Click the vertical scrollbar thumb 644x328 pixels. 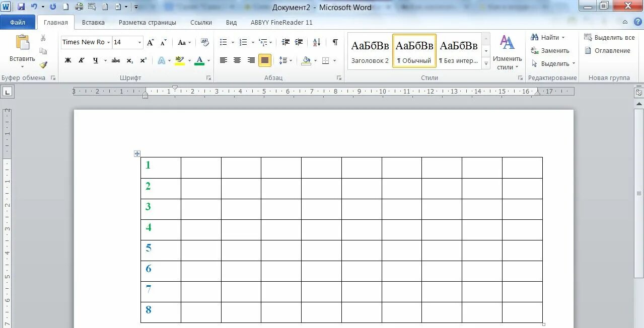click(639, 193)
